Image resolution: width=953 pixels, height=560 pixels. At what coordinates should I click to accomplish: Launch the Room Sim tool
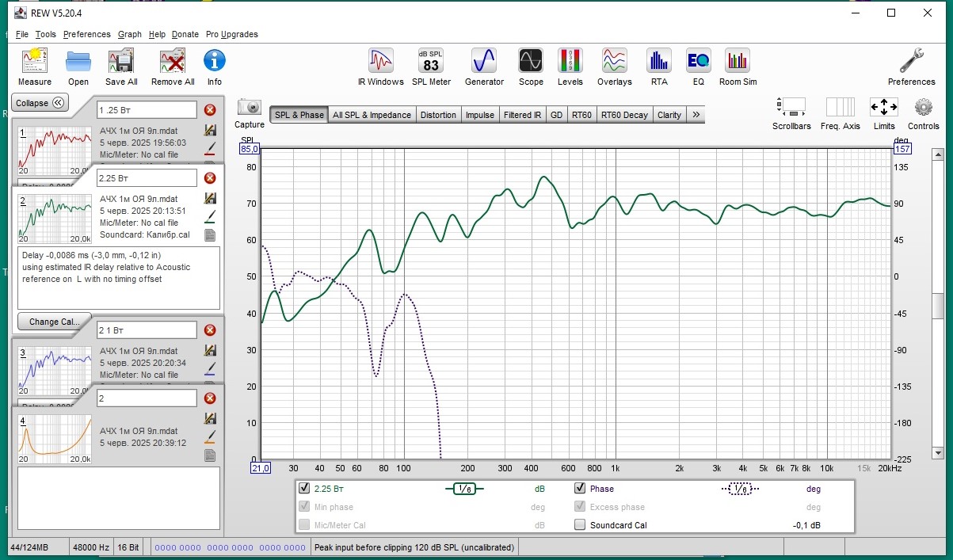pos(738,61)
